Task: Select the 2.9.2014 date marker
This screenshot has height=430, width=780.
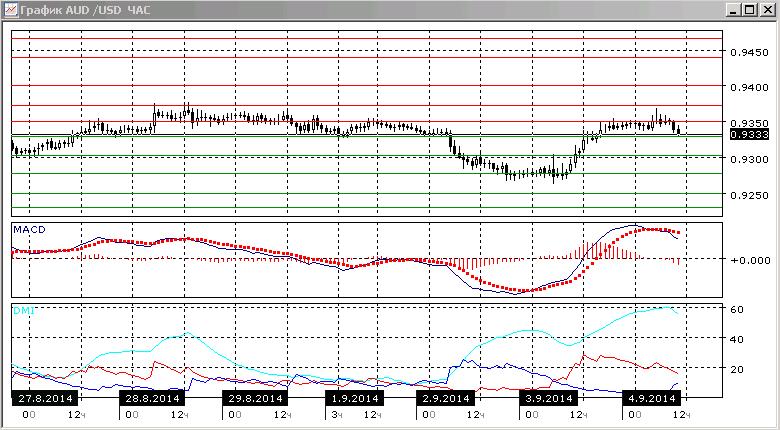Action: (445, 399)
